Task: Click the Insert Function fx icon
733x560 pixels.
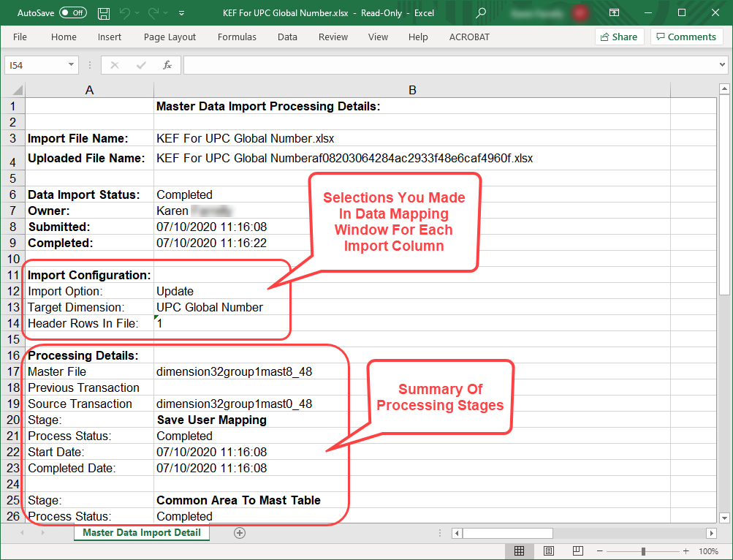Action: tap(167, 65)
